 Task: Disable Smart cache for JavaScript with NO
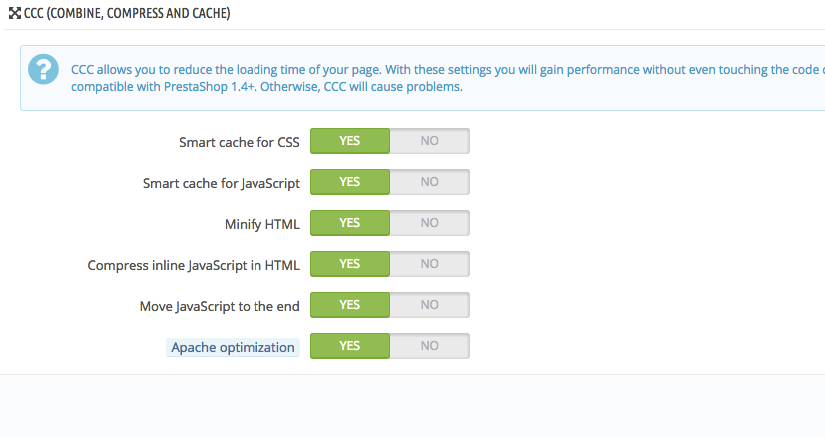[x=429, y=182]
